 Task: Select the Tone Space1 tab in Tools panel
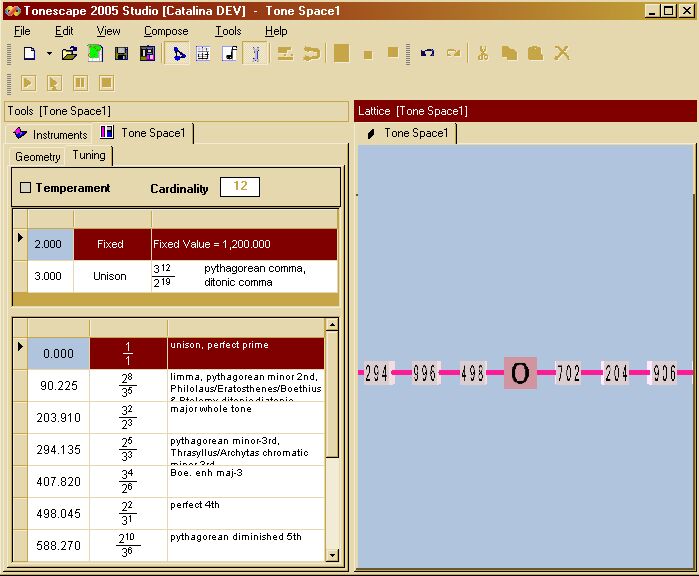143,133
